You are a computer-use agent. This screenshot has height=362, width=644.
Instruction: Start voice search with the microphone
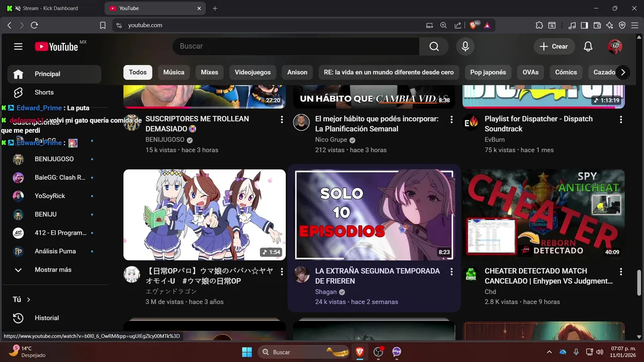click(x=465, y=46)
